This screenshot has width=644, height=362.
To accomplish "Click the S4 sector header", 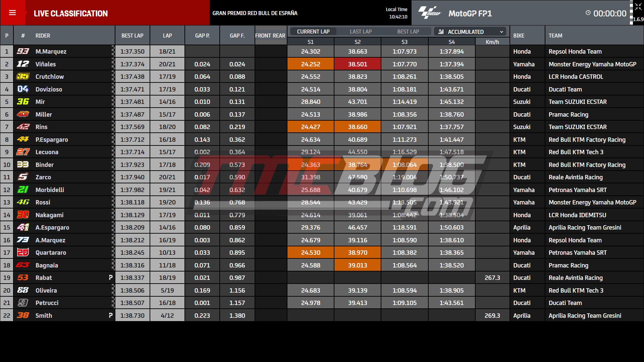I will (451, 42).
